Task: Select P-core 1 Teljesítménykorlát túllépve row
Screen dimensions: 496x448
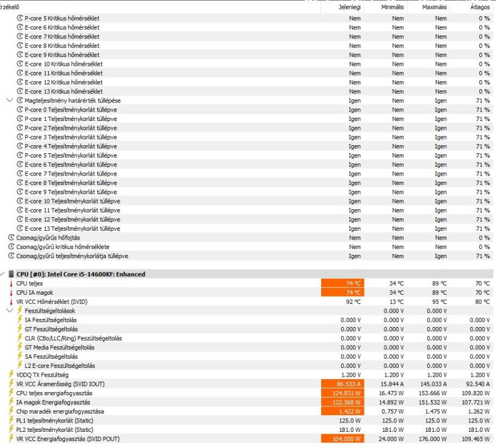Action: coord(247,119)
